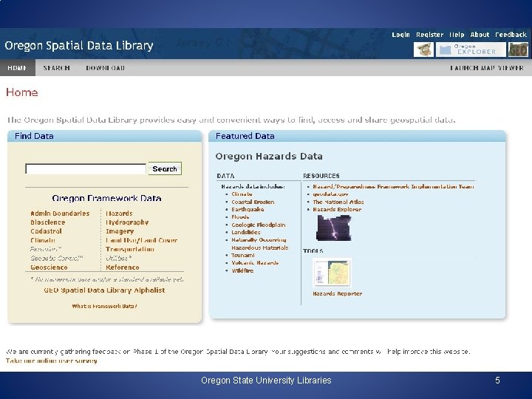Click the greyed-out Utilities entry
Viewport: 532px width, 399px height.
pyautogui.click(x=118, y=258)
